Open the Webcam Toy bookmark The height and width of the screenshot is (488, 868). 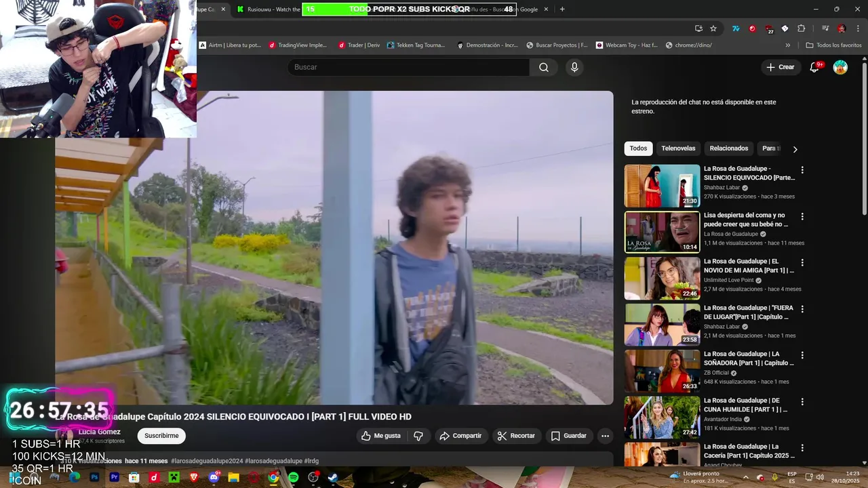[x=627, y=45]
